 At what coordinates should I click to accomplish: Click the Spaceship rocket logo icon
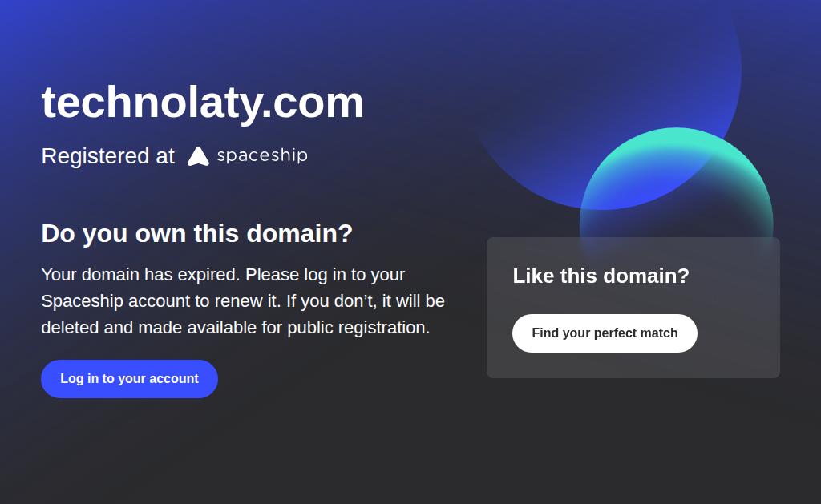(x=199, y=156)
